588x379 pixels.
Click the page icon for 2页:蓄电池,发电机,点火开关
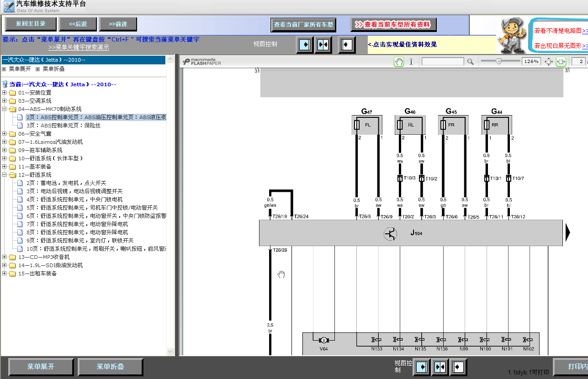pyautogui.click(x=20, y=183)
